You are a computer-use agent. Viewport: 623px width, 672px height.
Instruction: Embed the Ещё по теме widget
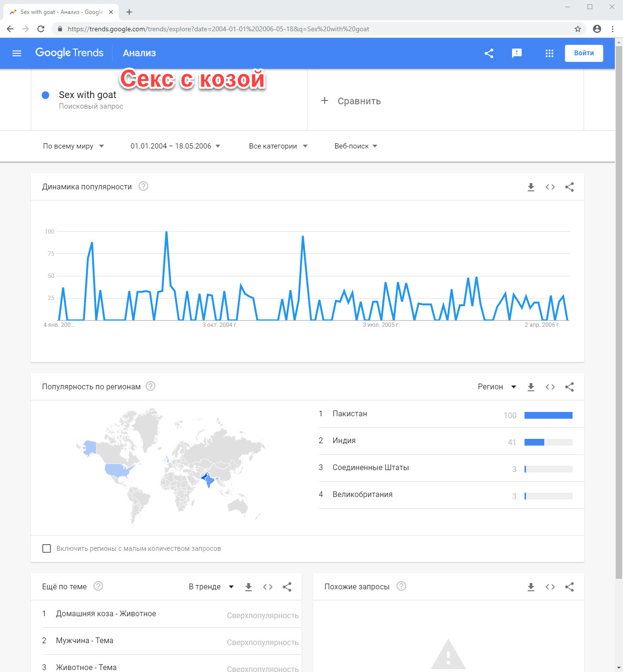[x=268, y=587]
